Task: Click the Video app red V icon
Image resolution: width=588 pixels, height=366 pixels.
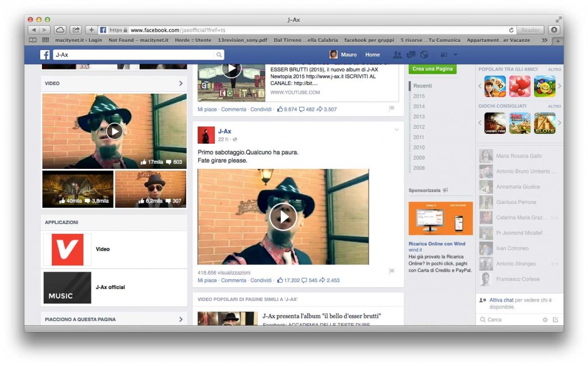Action: pos(68,249)
